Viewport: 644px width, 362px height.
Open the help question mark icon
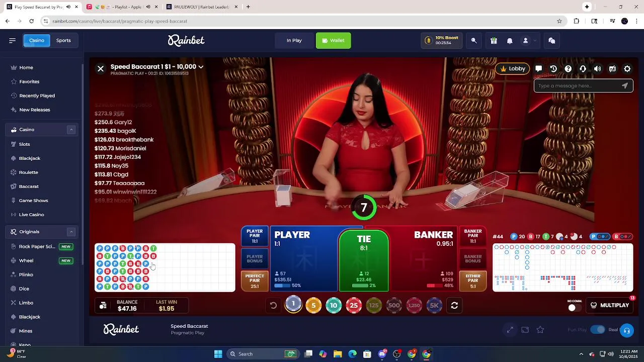click(x=568, y=69)
